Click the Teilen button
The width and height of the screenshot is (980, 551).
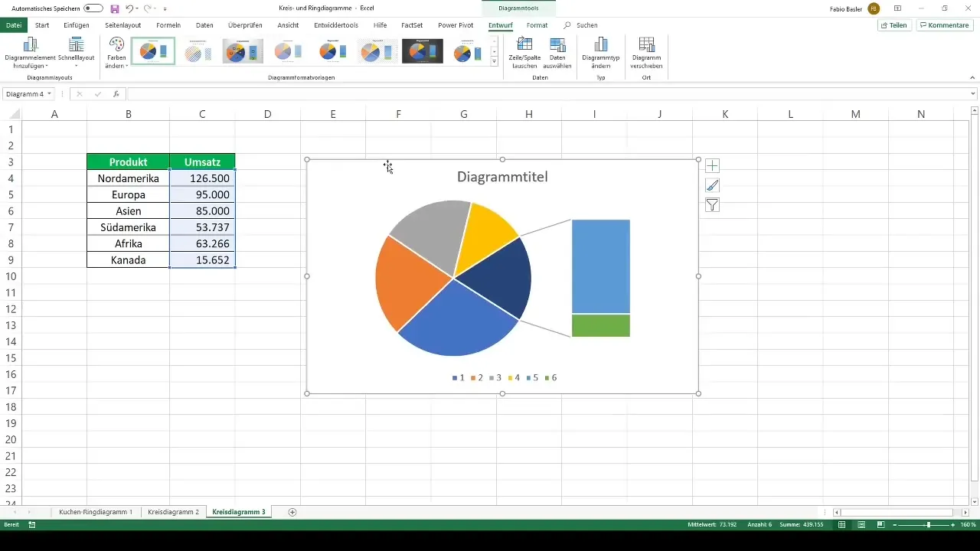tap(894, 25)
